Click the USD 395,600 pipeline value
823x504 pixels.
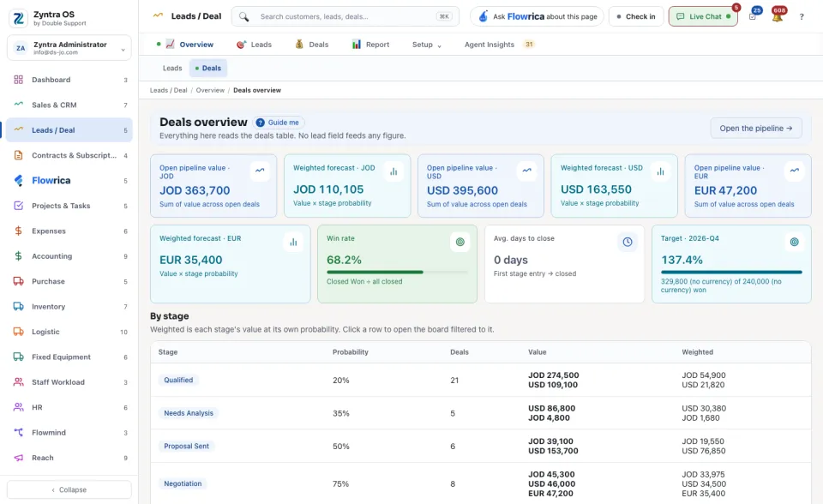click(462, 190)
